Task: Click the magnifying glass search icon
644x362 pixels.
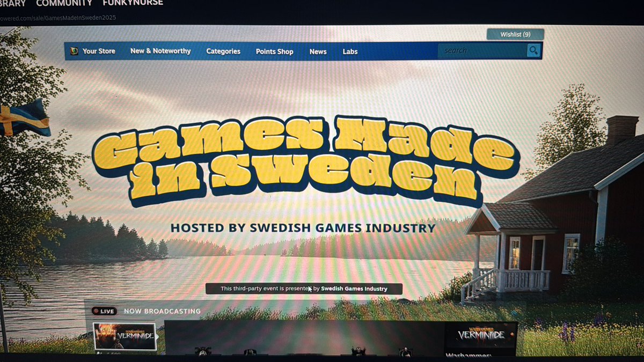Action: coord(533,50)
